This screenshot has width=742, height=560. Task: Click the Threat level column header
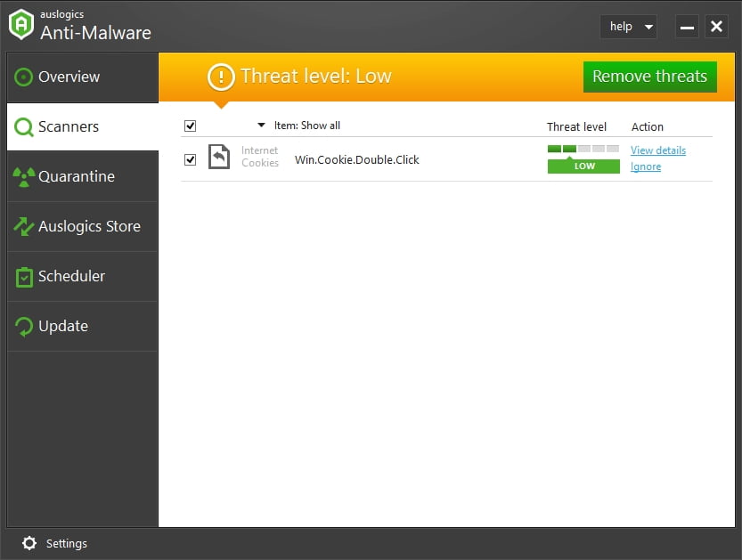pos(576,126)
